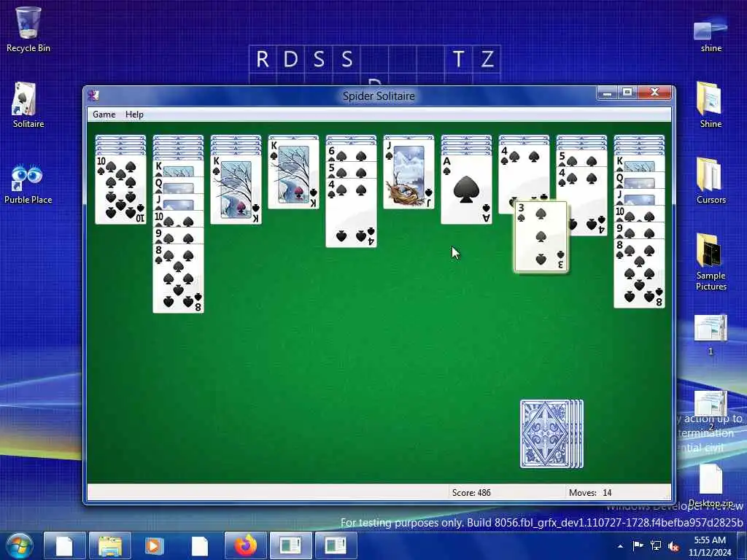
Task: Select the highlighted 3 of spades card
Action: (541, 237)
